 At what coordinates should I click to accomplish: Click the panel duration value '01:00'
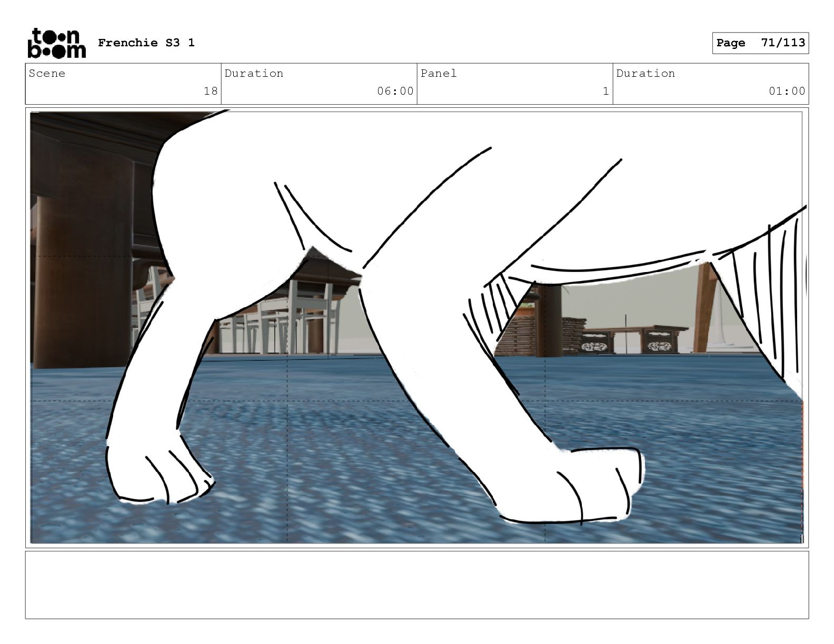[787, 91]
